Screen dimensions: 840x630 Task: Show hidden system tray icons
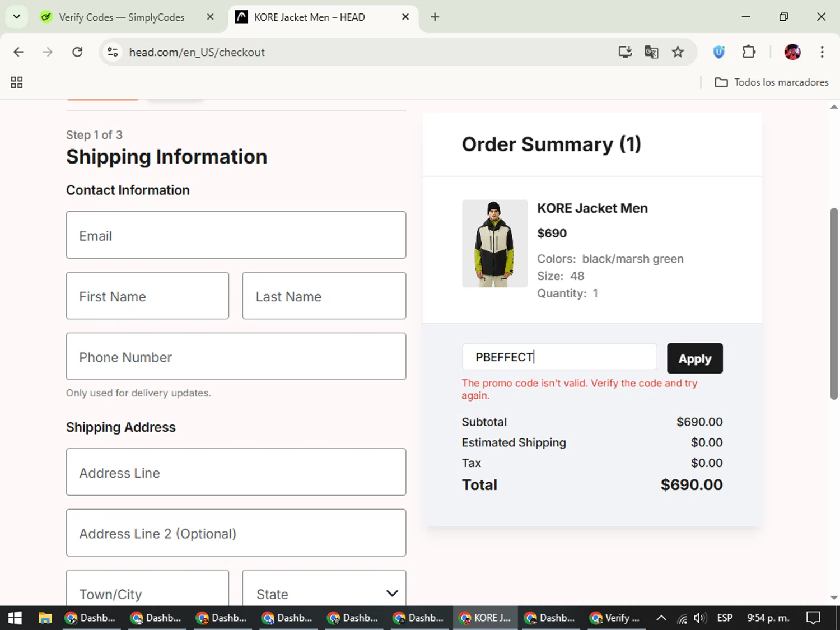tap(661, 618)
